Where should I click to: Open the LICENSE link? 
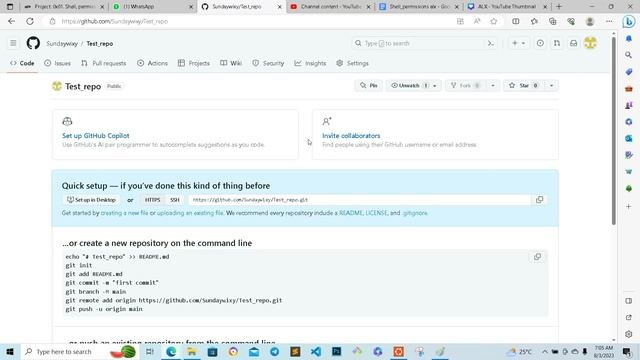[376, 213]
